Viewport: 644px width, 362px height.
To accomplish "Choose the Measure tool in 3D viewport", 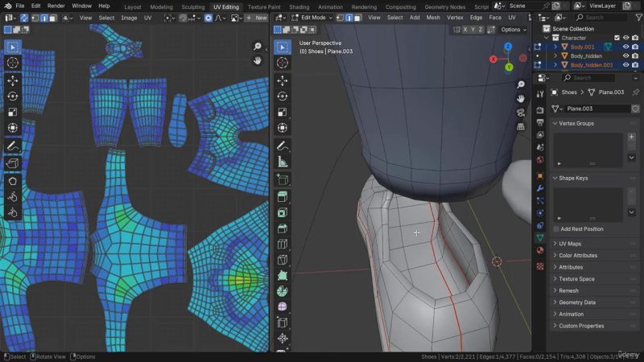I will (x=283, y=162).
